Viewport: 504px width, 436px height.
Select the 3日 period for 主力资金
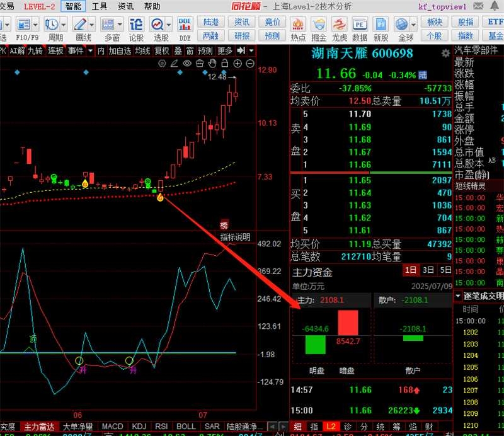pos(428,270)
